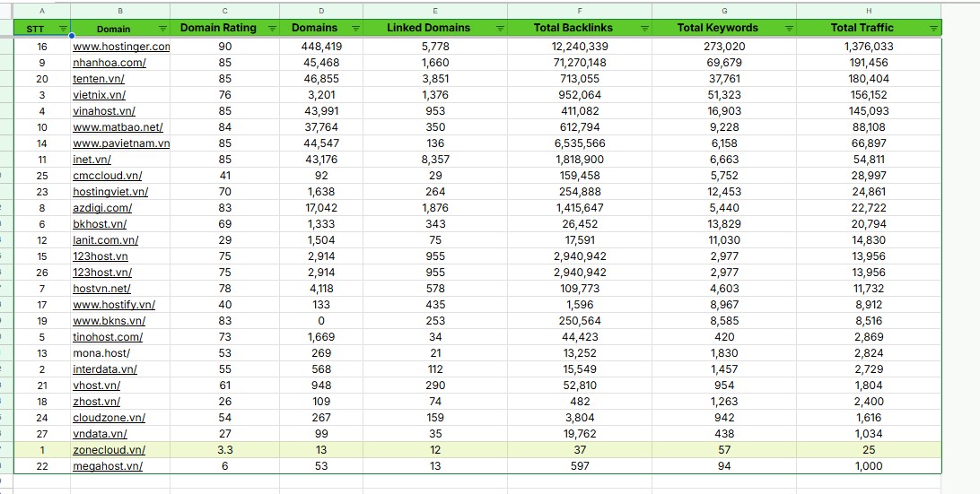Open the vndata.vn/ link
Screen dimensions: 980x494
(100, 434)
